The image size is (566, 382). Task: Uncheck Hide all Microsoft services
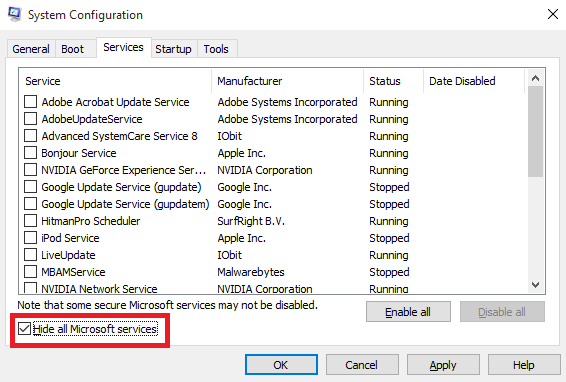point(25,329)
